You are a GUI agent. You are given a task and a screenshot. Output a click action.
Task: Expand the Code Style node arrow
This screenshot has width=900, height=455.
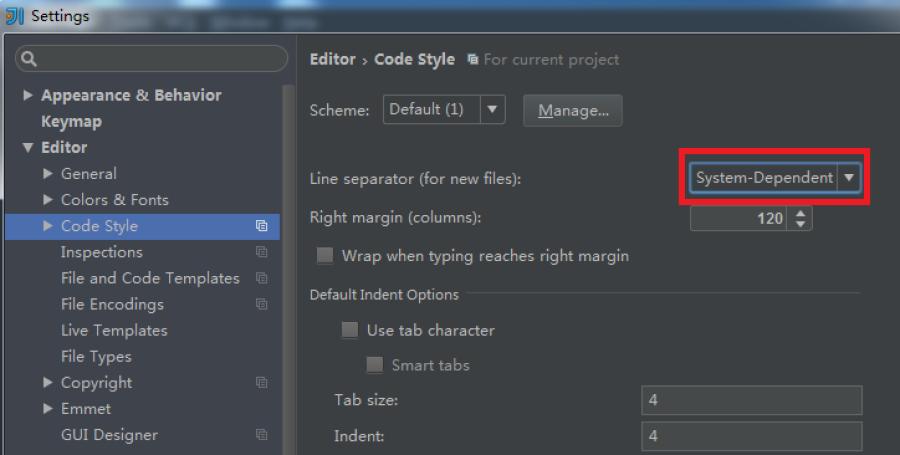[x=48, y=226]
